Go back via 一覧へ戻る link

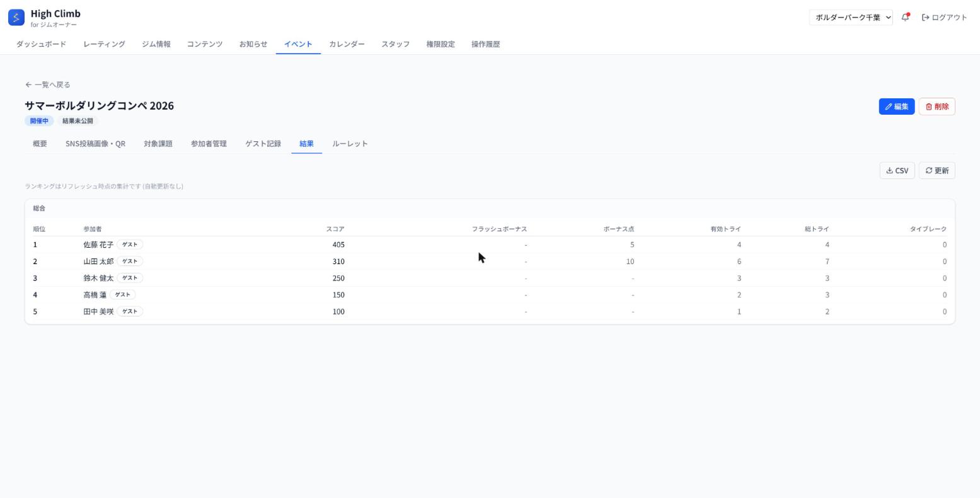(48, 84)
